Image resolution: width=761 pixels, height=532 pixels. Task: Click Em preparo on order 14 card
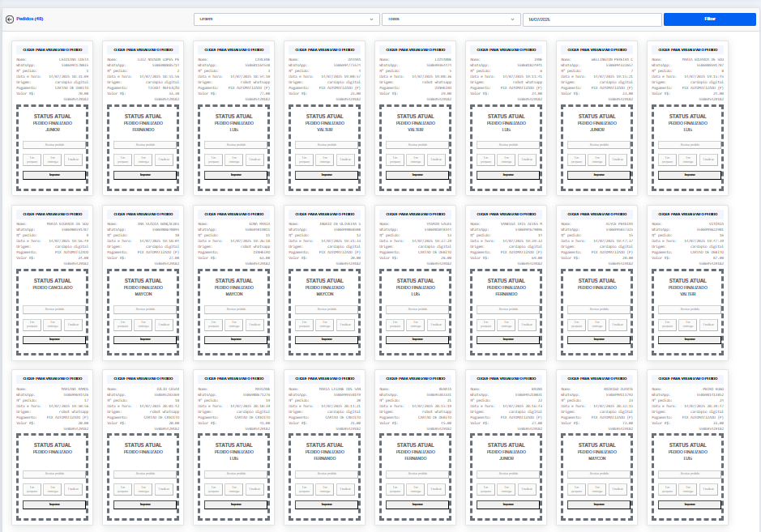pyautogui.click(x=485, y=325)
